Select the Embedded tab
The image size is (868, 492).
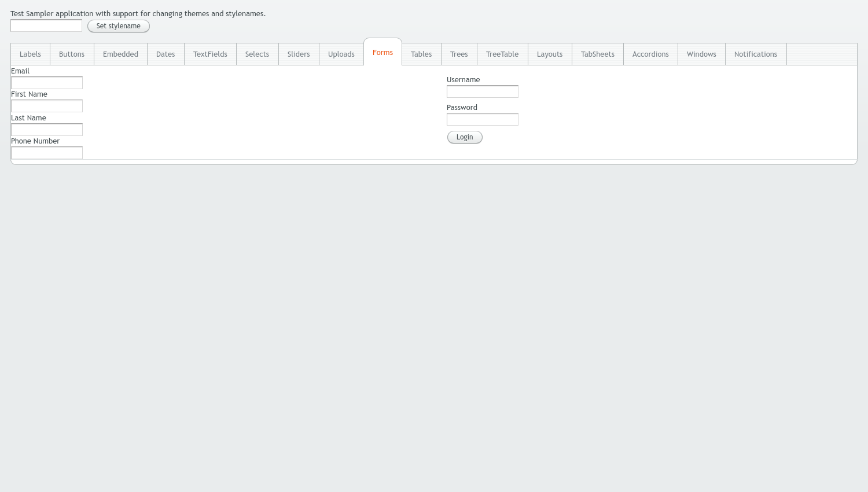point(120,54)
